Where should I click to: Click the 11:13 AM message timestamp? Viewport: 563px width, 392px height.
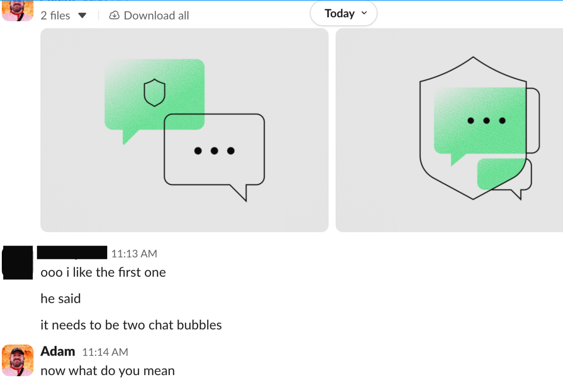(134, 254)
